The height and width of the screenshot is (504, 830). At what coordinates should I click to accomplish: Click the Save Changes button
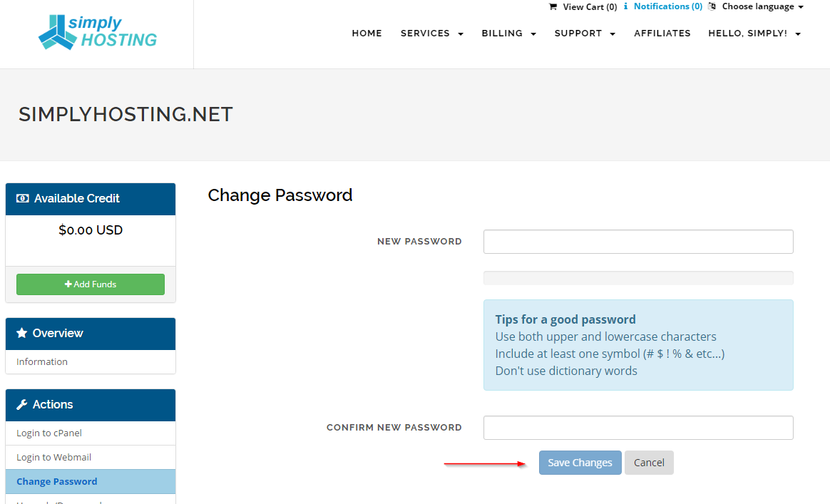pyautogui.click(x=580, y=463)
